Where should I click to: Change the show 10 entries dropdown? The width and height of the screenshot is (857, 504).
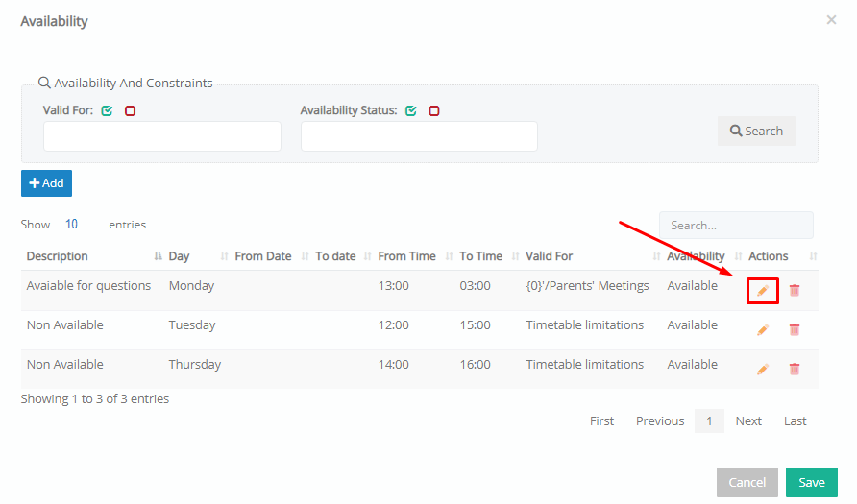72,224
